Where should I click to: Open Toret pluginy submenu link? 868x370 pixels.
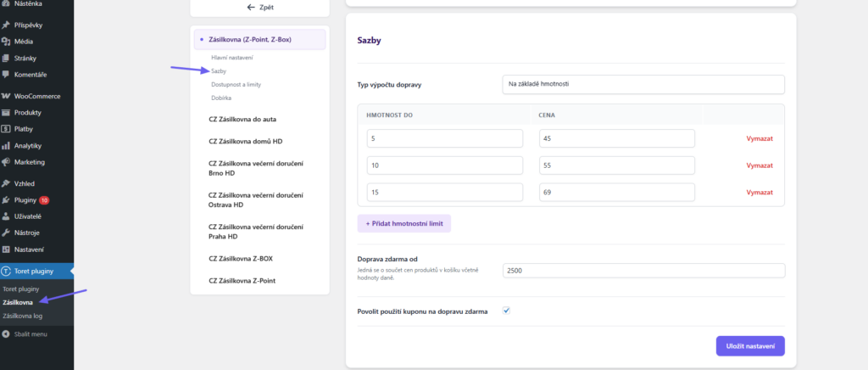point(21,289)
